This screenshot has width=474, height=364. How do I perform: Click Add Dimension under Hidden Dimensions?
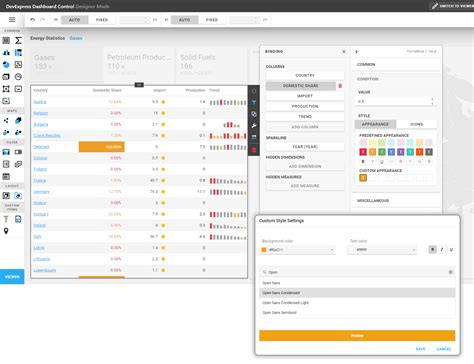pos(305,166)
